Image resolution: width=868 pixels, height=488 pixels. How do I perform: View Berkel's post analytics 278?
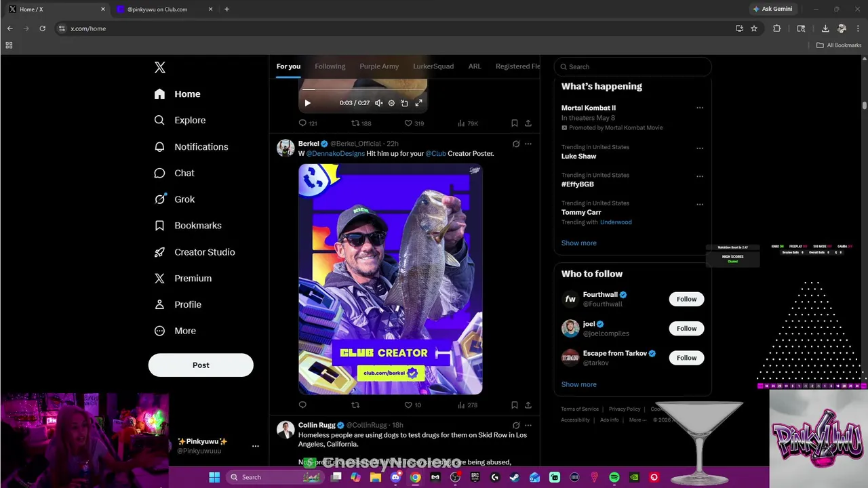pyautogui.click(x=468, y=405)
